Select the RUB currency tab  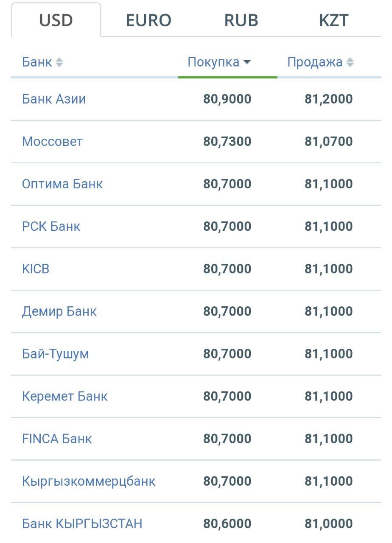click(241, 20)
